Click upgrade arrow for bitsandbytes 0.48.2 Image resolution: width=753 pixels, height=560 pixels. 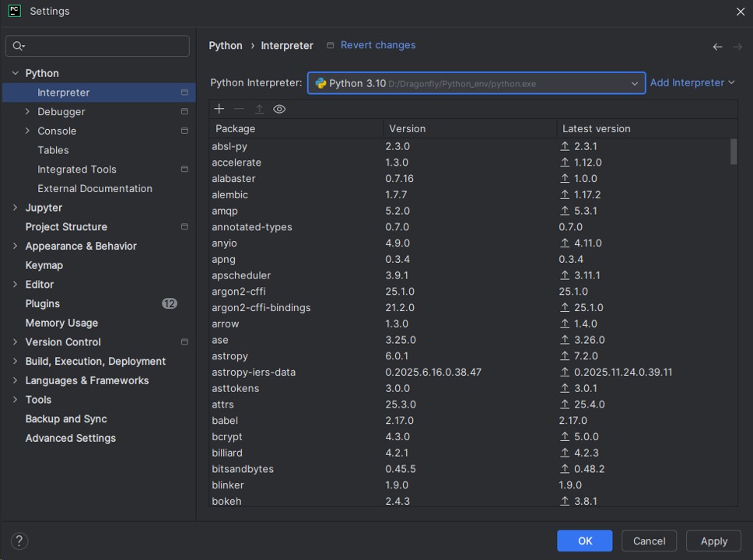click(565, 469)
